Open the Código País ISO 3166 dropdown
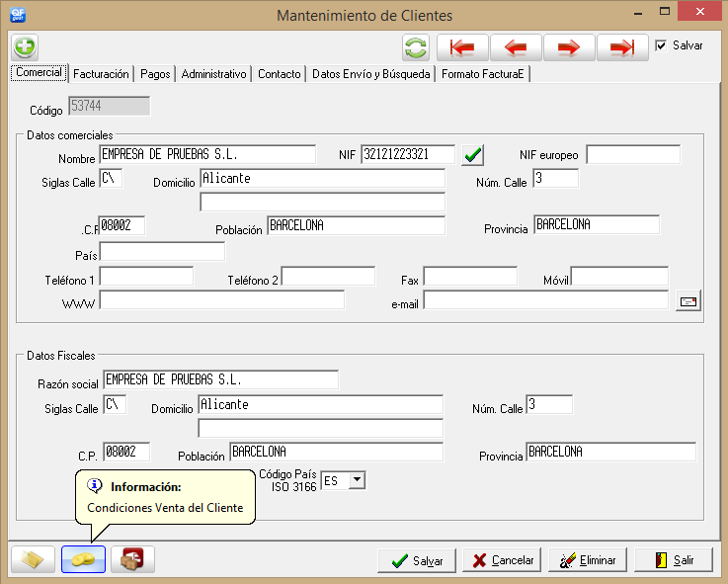This screenshot has width=728, height=584. point(357,480)
